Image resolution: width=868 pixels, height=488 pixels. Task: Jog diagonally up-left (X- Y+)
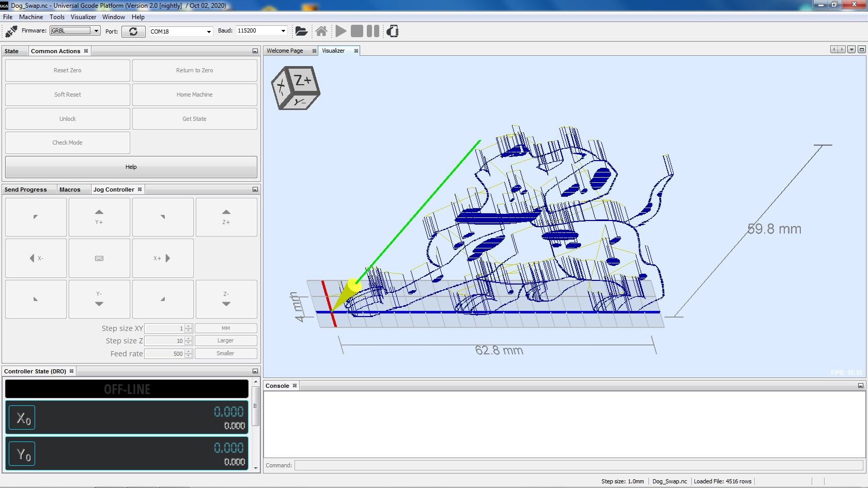tap(36, 217)
